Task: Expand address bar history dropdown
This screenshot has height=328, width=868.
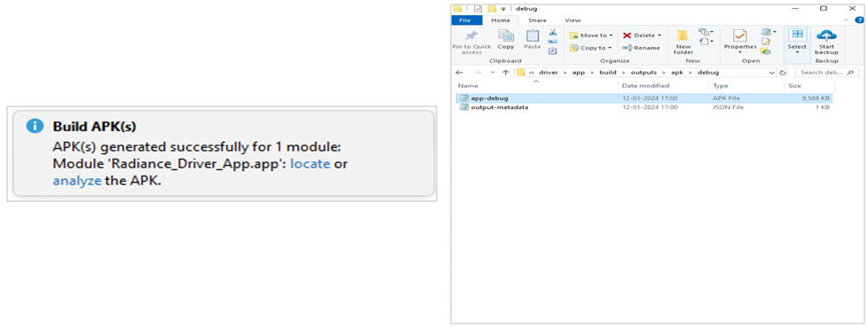Action: click(772, 73)
